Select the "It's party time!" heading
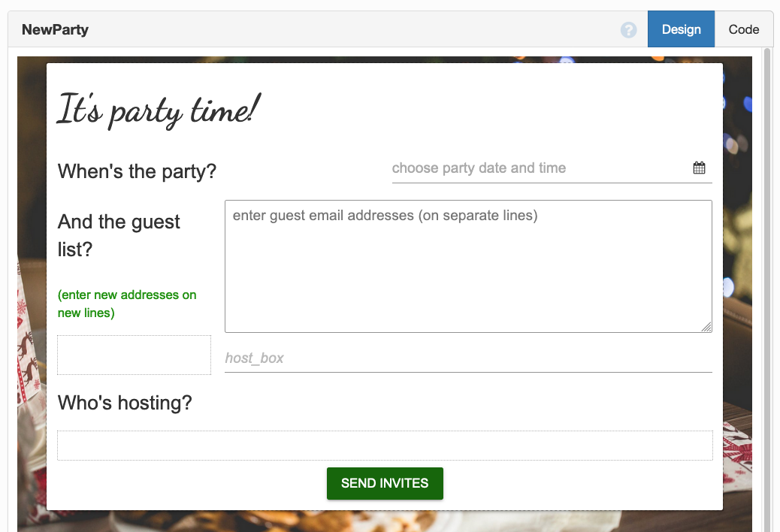The image size is (780, 532). (159, 110)
